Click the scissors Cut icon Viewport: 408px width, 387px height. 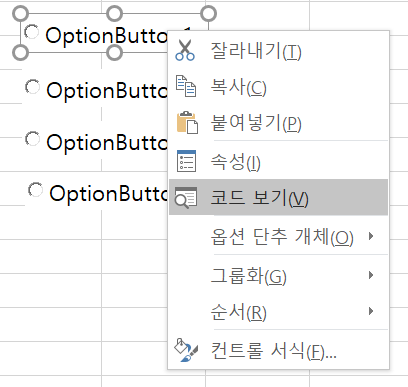point(185,50)
